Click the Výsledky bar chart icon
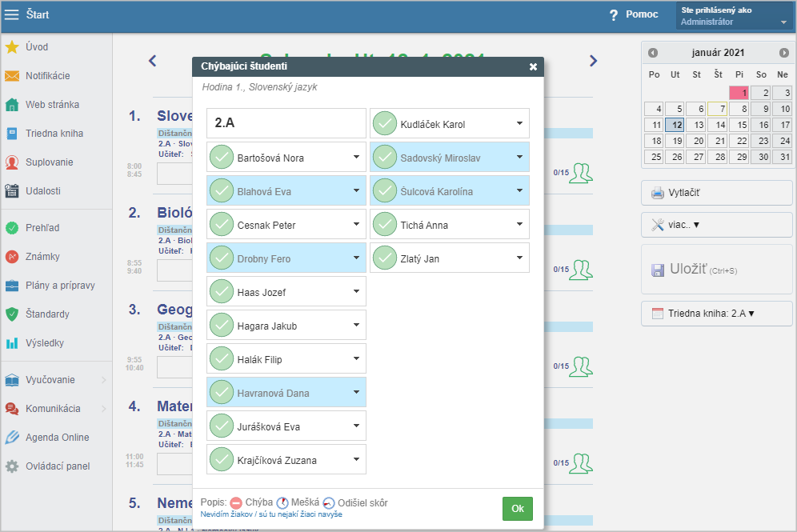The image size is (797, 532). pos(12,343)
